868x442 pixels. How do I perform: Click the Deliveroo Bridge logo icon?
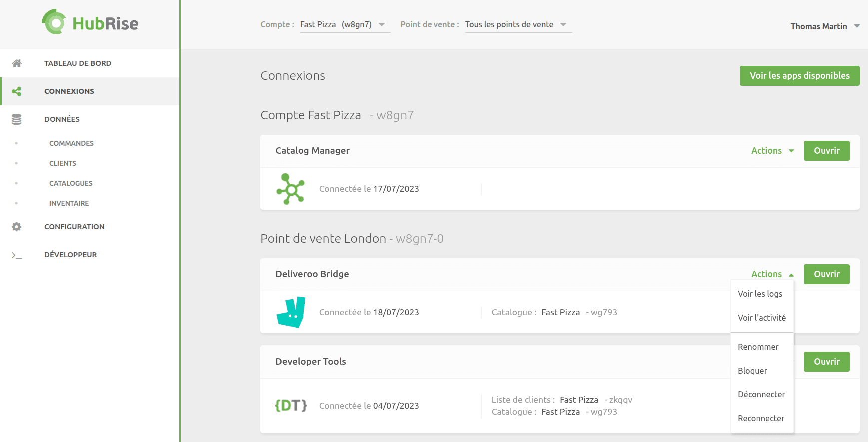tap(291, 312)
